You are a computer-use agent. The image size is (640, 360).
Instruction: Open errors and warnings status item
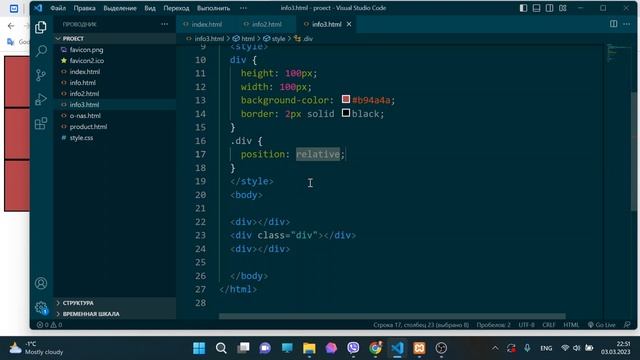coord(49,325)
